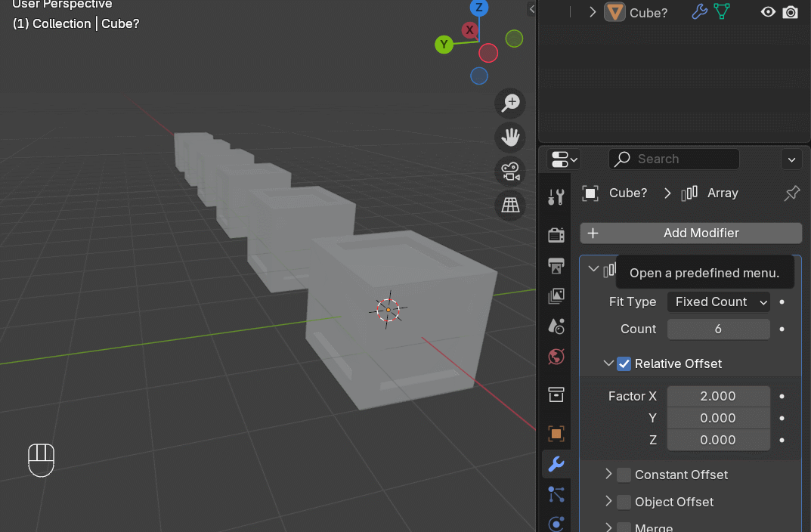Toggle the Cube's render camera icon in outliner

point(791,12)
